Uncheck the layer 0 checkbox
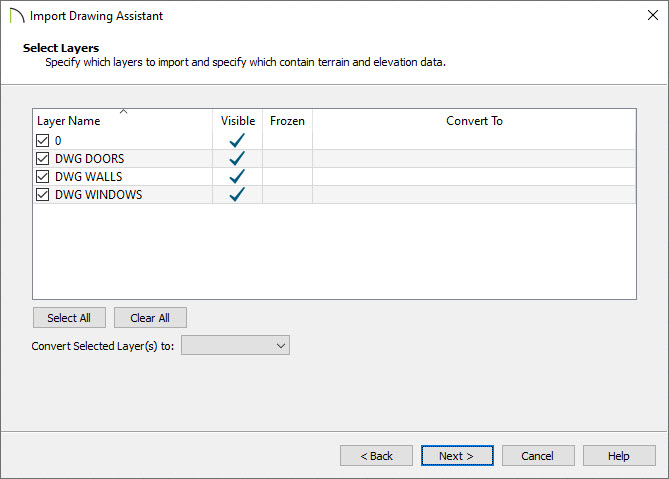Image resolution: width=669 pixels, height=479 pixels. click(43, 140)
